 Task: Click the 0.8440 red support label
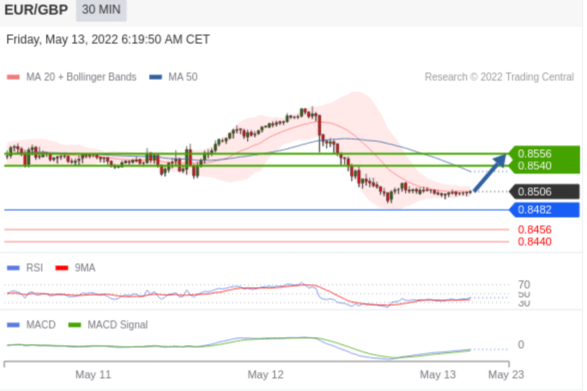pyautogui.click(x=535, y=242)
